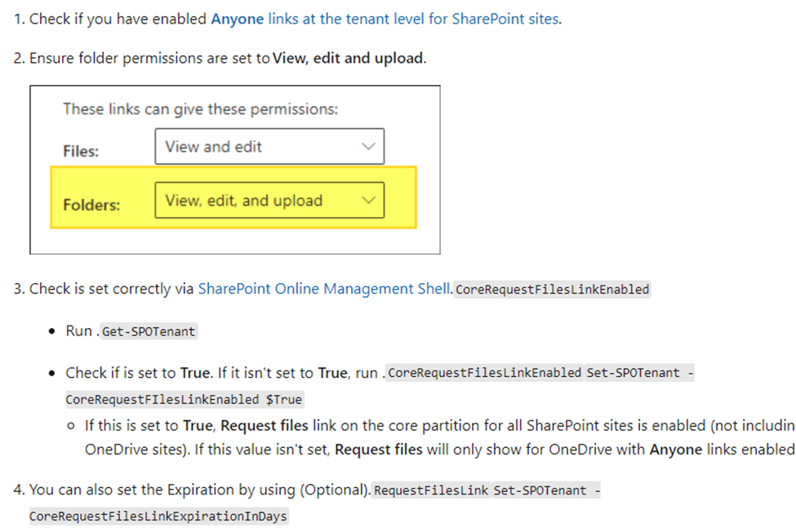
Task: Click 'These links can give these permissions' heading
Action: [x=201, y=109]
